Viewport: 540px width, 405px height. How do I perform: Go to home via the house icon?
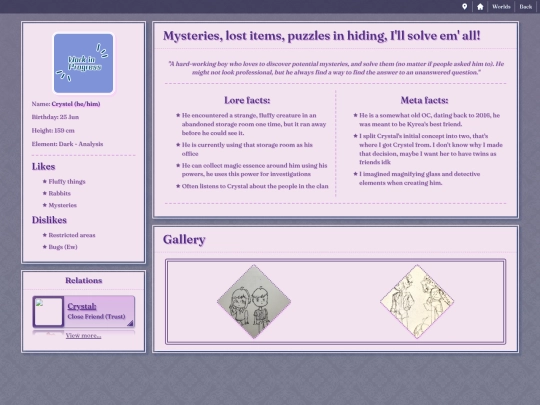[x=480, y=7]
